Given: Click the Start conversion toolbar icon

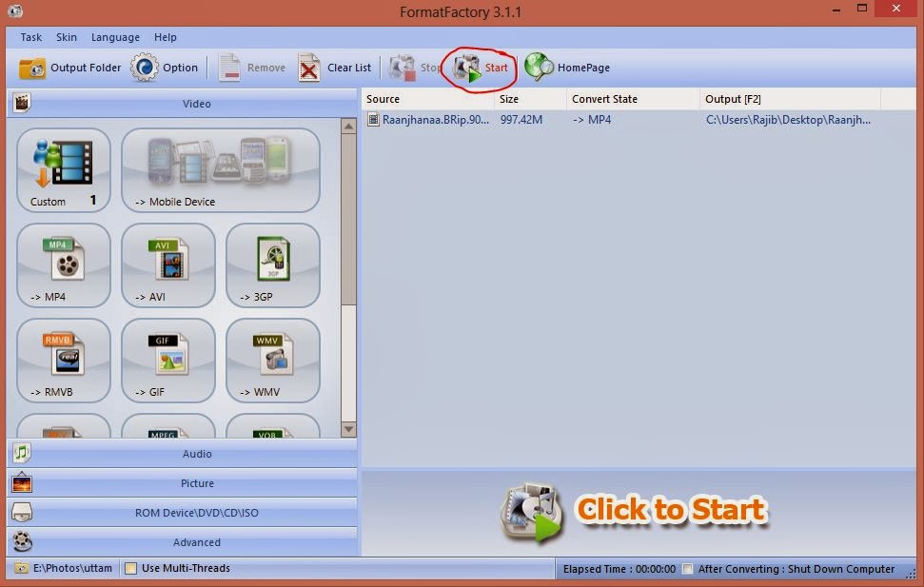Looking at the screenshot, I should click(x=467, y=68).
